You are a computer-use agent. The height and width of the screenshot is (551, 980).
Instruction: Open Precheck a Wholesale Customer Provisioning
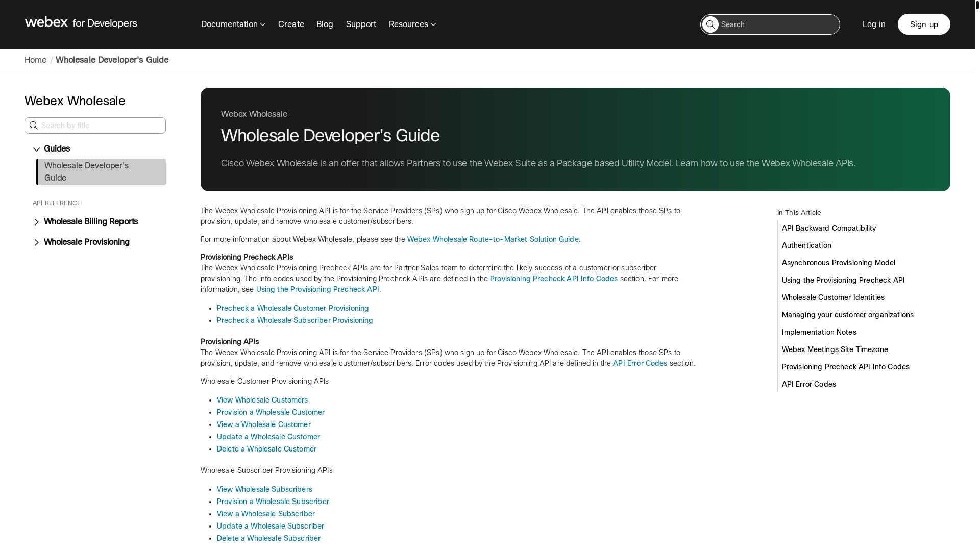point(292,308)
